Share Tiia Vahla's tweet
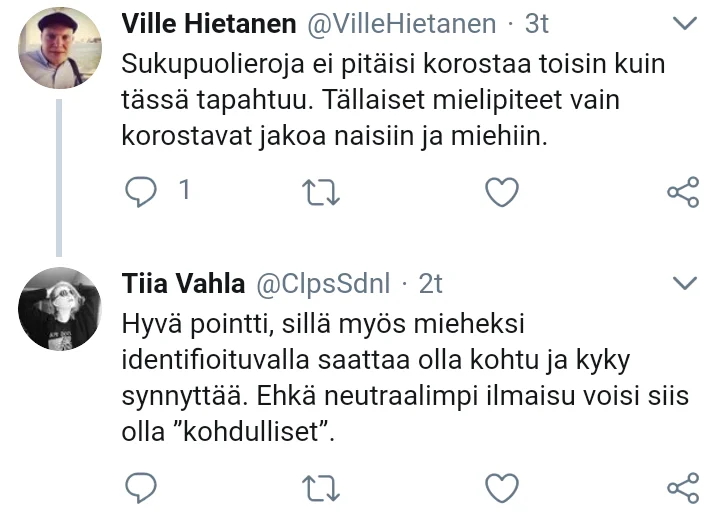 tap(681, 487)
